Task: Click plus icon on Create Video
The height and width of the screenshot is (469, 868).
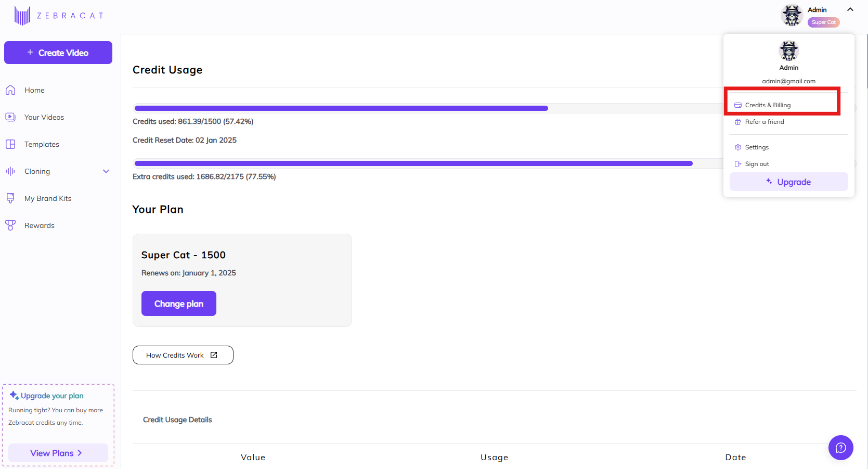Action: [30, 53]
